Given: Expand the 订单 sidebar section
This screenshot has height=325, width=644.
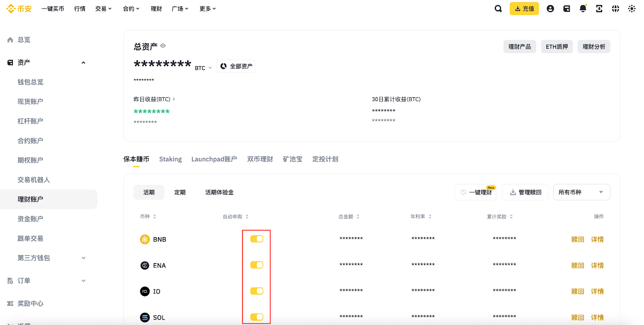Looking at the screenshot, I should [83, 281].
